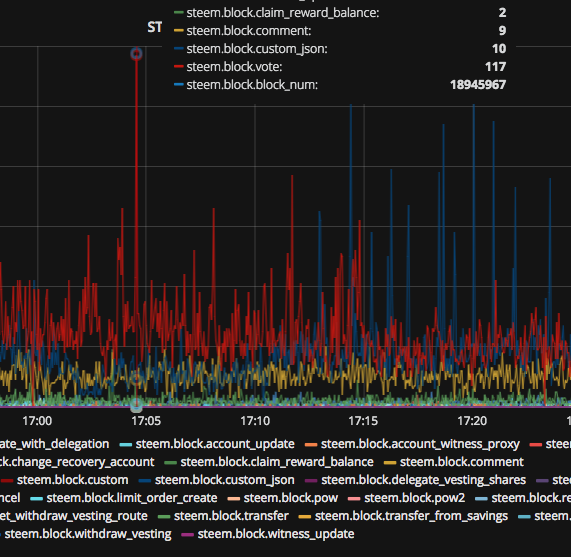Screen dimensions: 571x557
Task: Toggle steem.block.witness_update legend entry
Action: [x=276, y=534]
